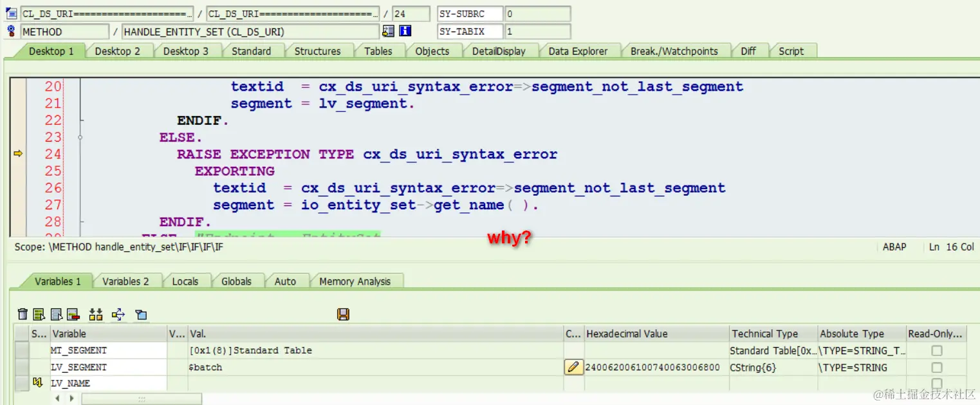Click line number 26 in the code editor
This screenshot has width=980, height=405.
tap(53, 188)
